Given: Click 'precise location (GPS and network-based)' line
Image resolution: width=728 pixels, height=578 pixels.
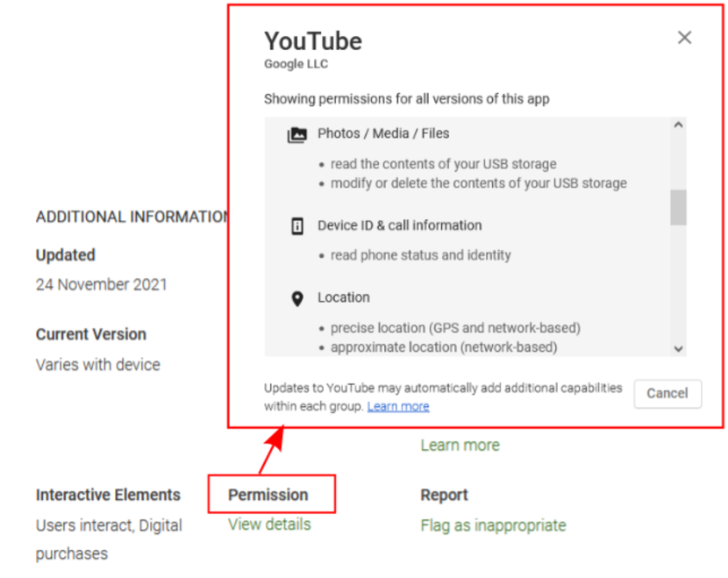Looking at the screenshot, I should pos(455,328).
